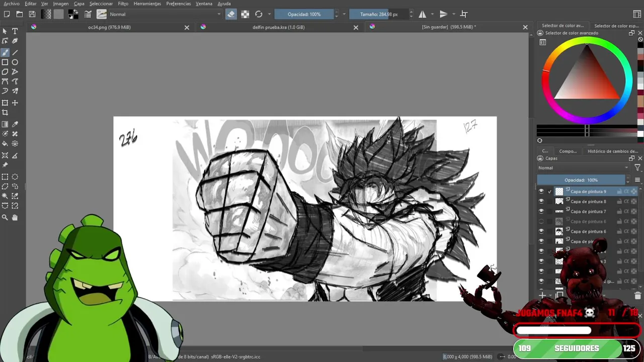Select the move tool
This screenshot has width=644, height=362.
point(15,103)
